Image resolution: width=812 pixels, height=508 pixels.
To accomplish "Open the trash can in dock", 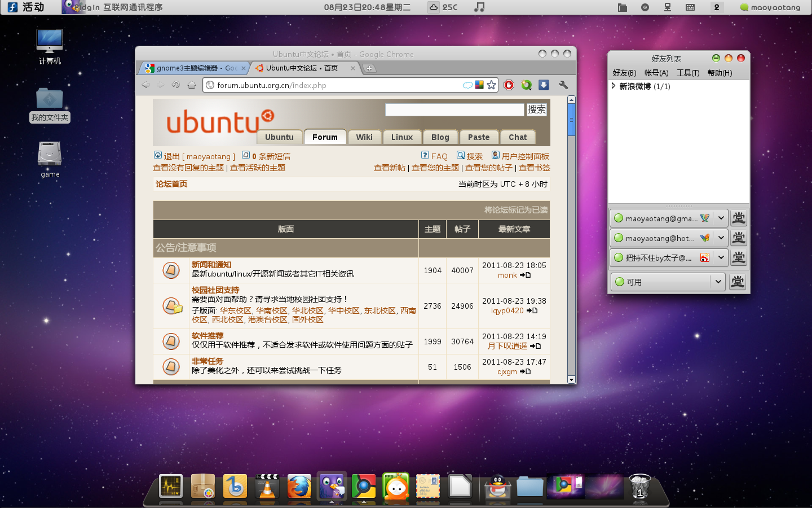I will point(639,485).
